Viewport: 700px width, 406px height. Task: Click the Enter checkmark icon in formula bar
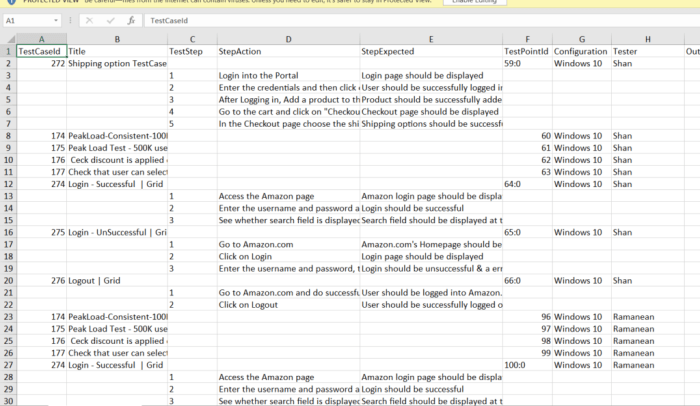click(110, 21)
